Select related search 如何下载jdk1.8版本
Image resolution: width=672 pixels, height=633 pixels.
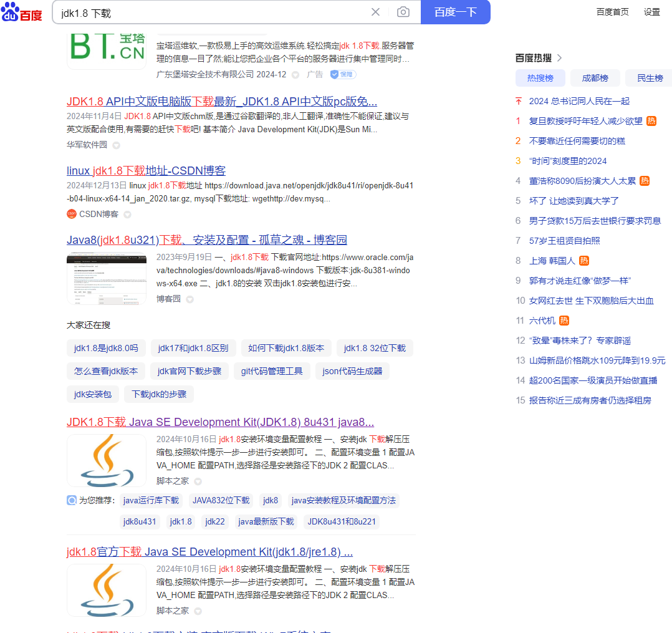point(286,348)
